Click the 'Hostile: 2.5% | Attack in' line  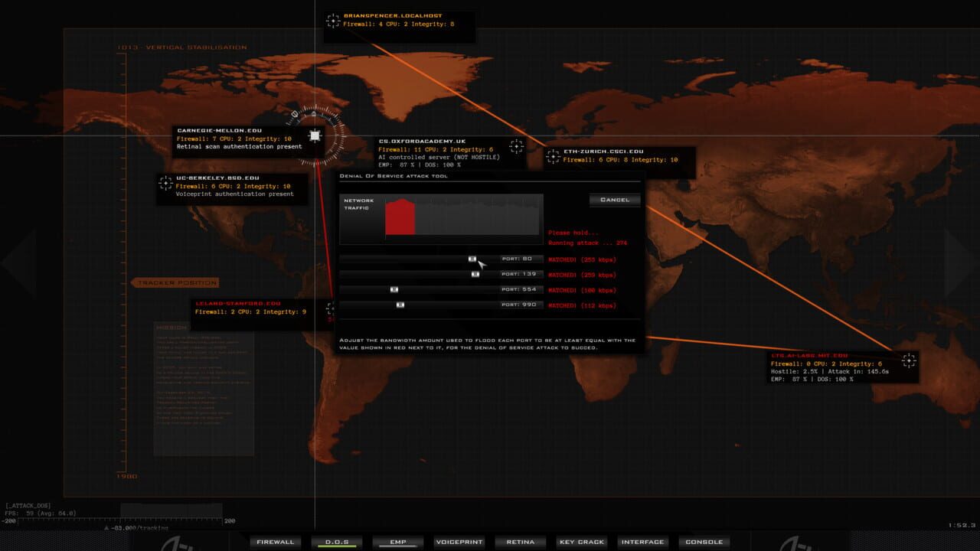(x=830, y=371)
